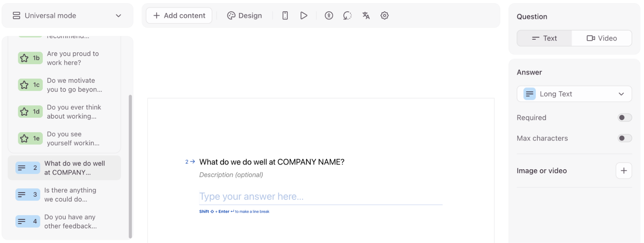Click the Add content button
The image size is (644, 243).
click(179, 15)
